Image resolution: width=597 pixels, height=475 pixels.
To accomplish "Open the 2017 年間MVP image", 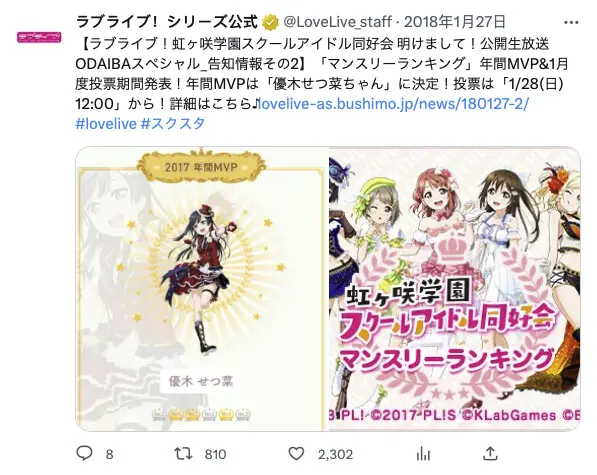I will click(x=202, y=289).
